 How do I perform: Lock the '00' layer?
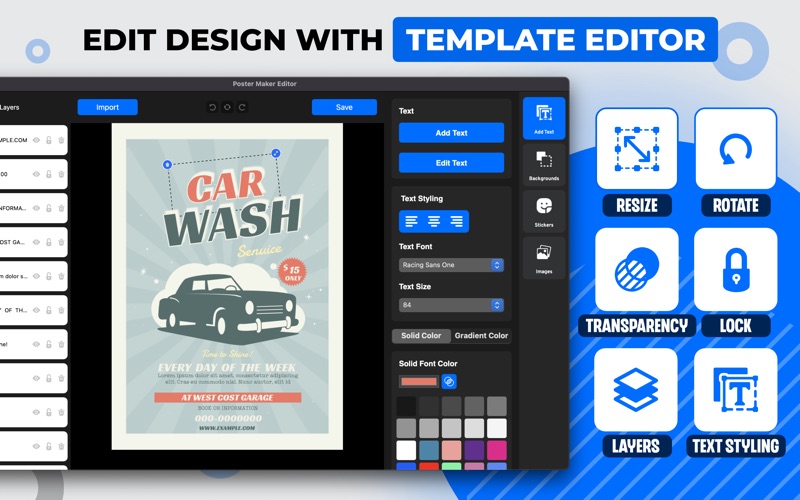[x=49, y=174]
